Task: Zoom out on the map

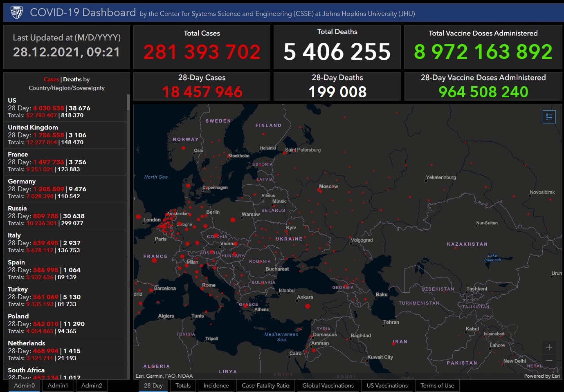Action: click(549, 361)
